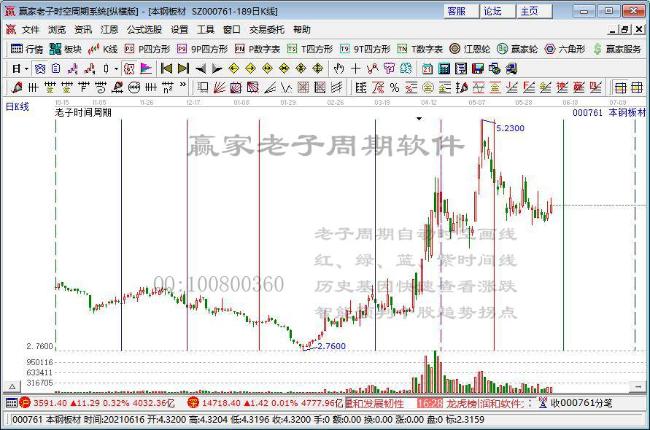Click the red pencil icon on drawing toolbar

(17, 87)
